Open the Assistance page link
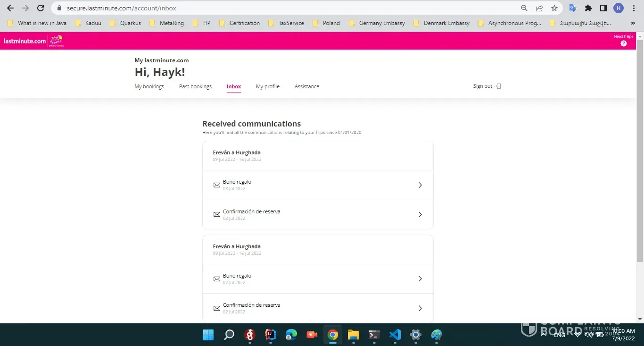Image resolution: width=644 pixels, height=346 pixels. [306, 86]
